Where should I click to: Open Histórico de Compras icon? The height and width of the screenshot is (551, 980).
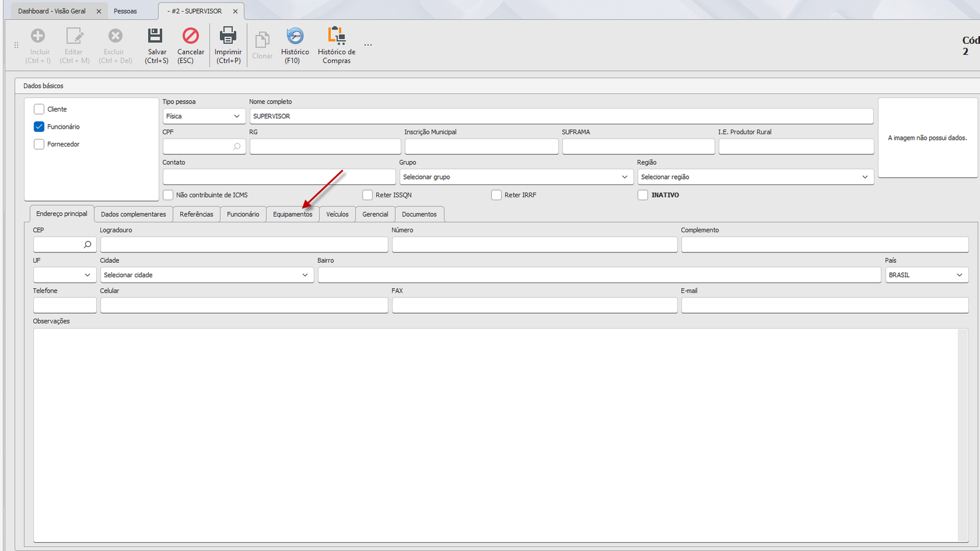point(336,36)
